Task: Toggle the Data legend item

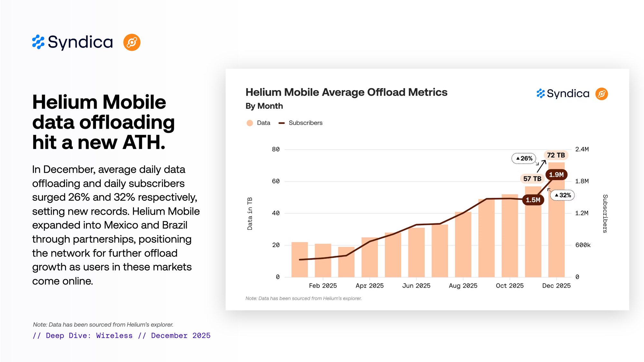Action: (x=263, y=123)
